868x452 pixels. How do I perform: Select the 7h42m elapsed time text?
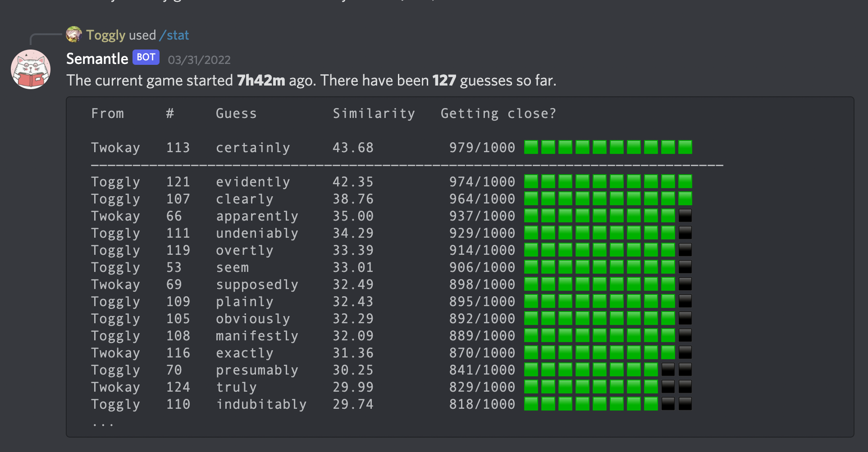click(x=261, y=81)
